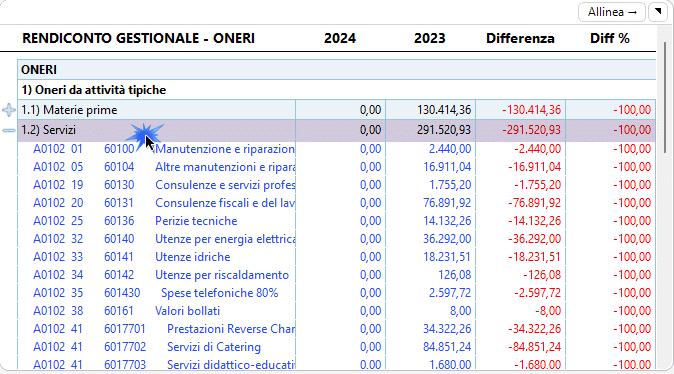Click the RENDICONTO GESTIONALE - ONERI title

point(138,38)
